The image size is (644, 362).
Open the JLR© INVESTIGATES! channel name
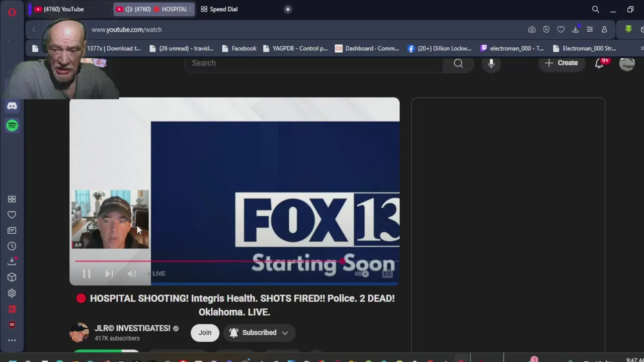[132, 328]
